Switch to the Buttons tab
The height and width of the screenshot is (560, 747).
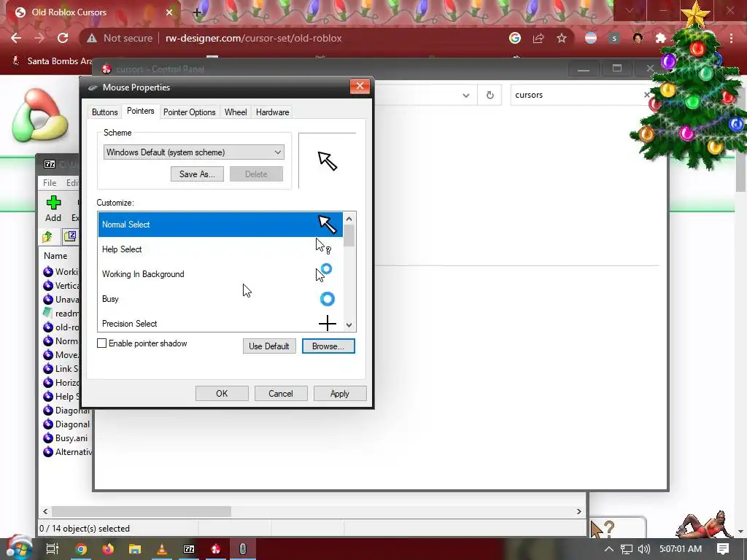[x=104, y=112]
